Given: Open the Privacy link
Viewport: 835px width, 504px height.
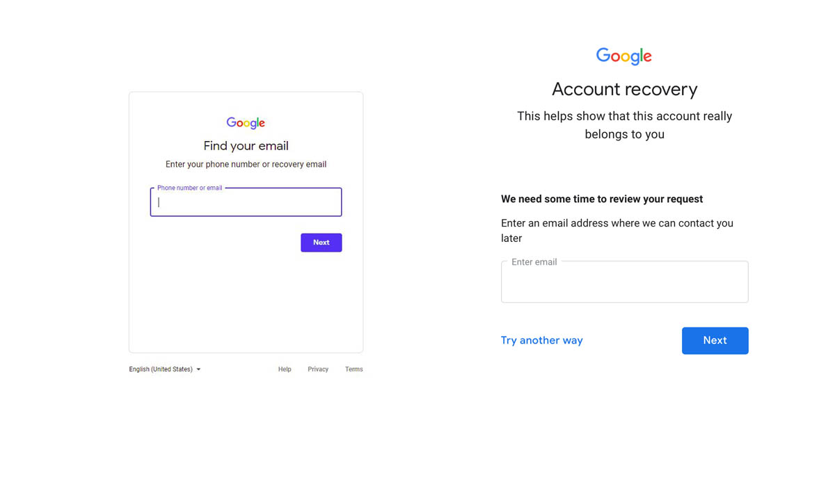Looking at the screenshot, I should [318, 369].
